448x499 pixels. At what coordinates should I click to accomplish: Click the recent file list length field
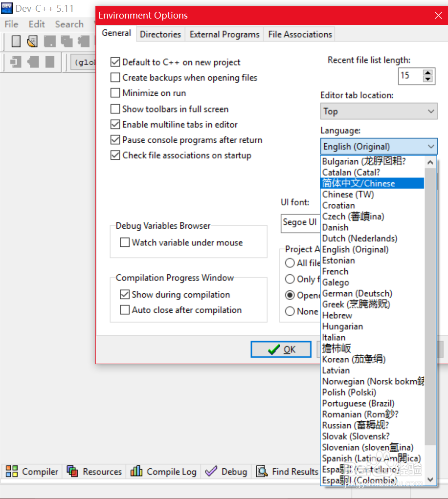pyautogui.click(x=411, y=76)
